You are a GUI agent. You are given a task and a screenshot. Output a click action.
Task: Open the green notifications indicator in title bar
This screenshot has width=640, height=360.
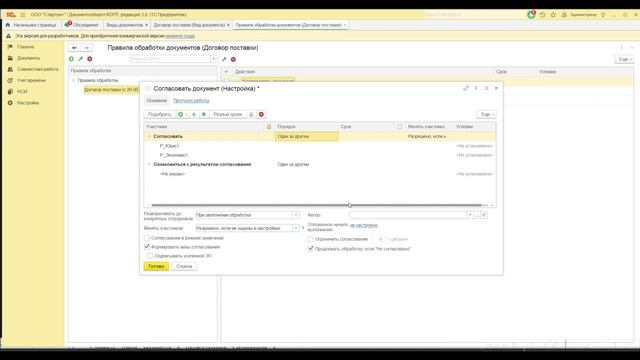pos(531,14)
